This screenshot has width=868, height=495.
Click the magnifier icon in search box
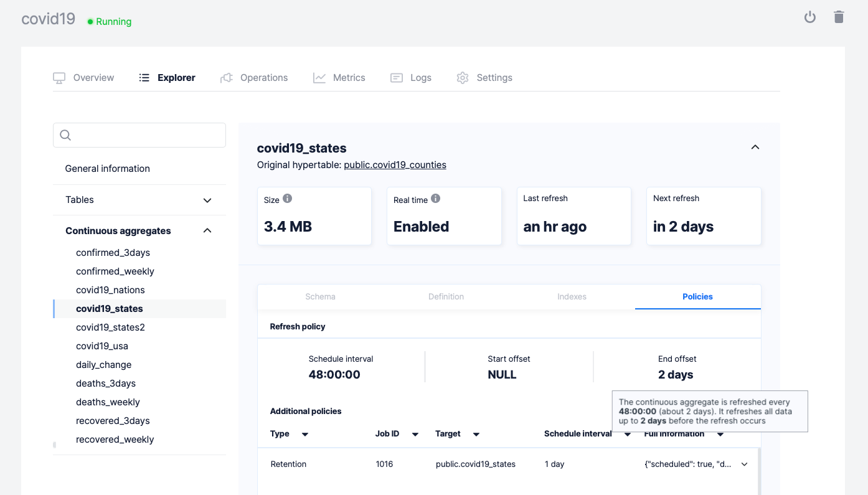click(65, 135)
